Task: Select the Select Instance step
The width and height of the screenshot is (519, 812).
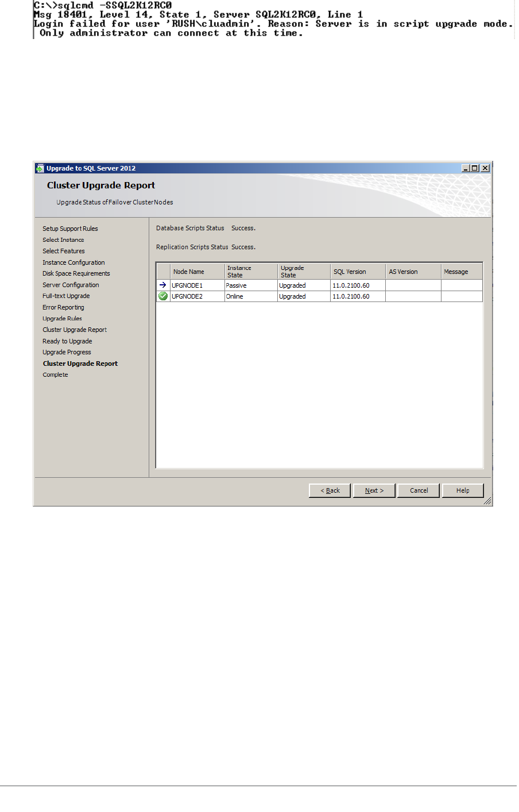Action: [x=63, y=240]
